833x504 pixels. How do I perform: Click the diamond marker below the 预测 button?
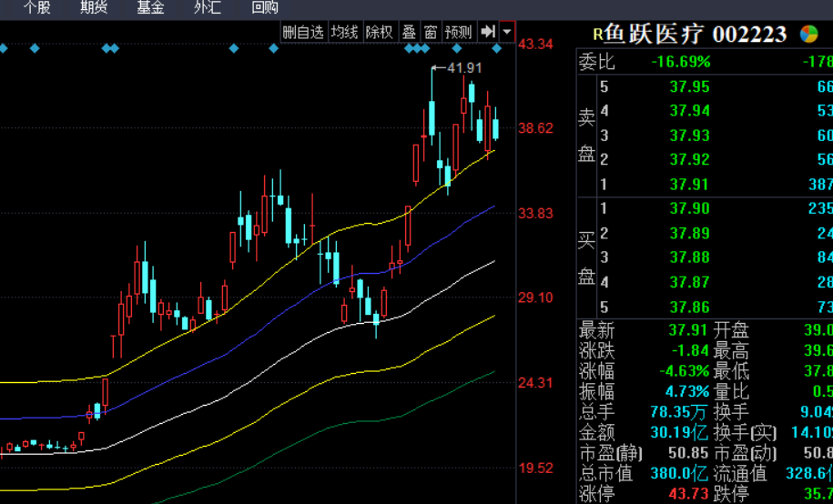point(456,49)
